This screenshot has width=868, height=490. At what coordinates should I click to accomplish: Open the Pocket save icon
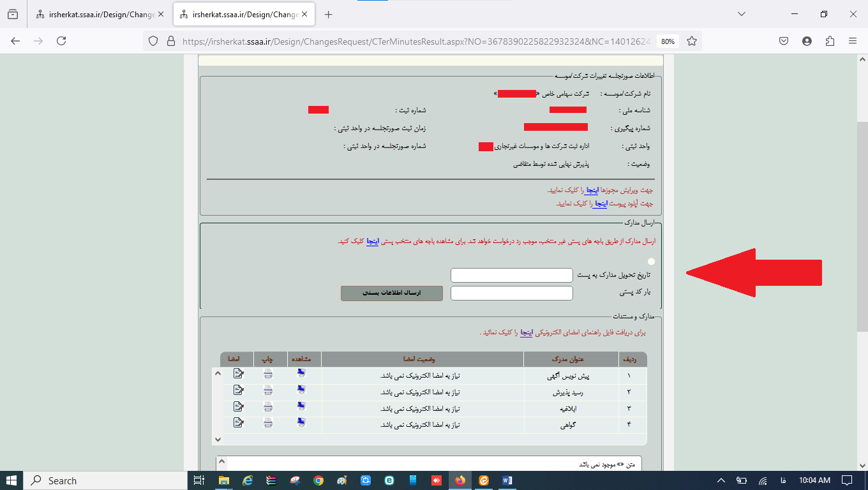(784, 41)
